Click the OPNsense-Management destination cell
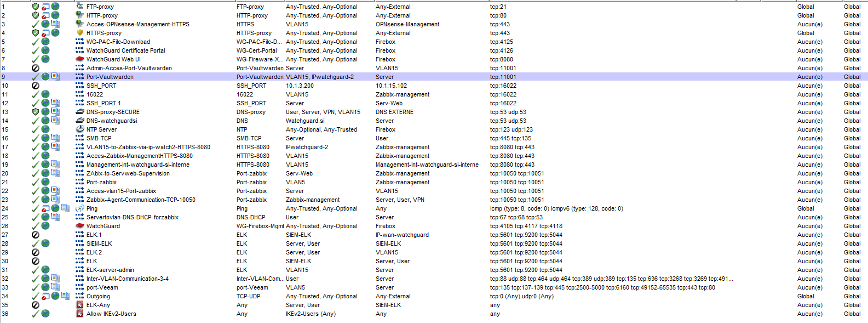Screen dimensions: 868x323 point(407,24)
